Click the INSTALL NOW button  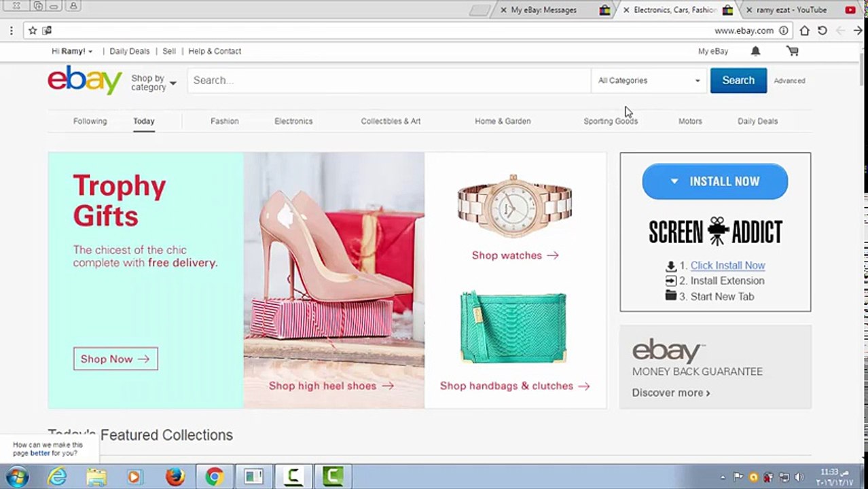tap(715, 181)
